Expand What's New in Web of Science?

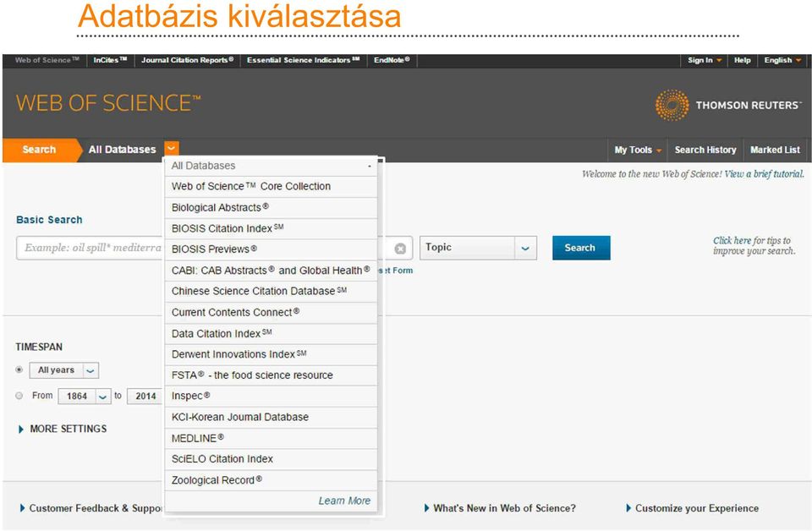tap(500, 508)
